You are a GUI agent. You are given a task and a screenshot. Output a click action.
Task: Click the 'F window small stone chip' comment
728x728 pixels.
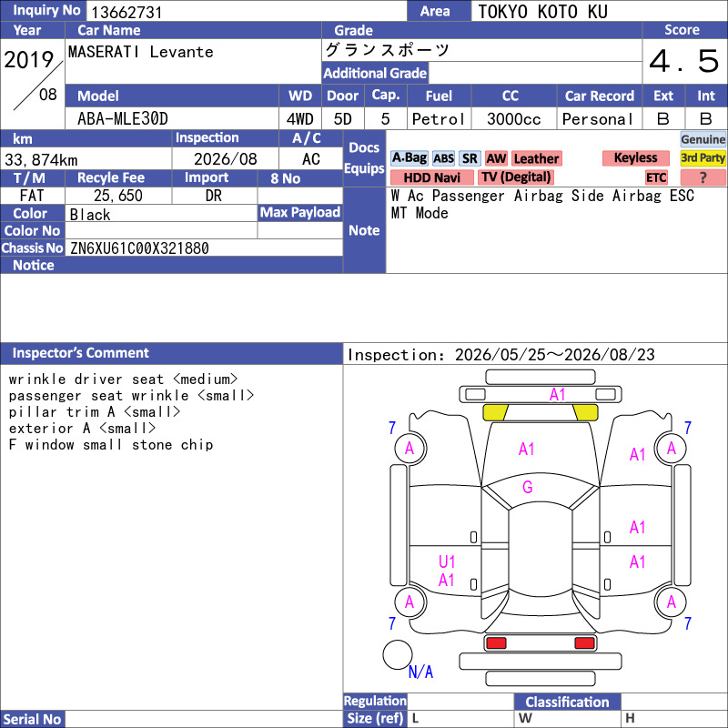(111, 445)
